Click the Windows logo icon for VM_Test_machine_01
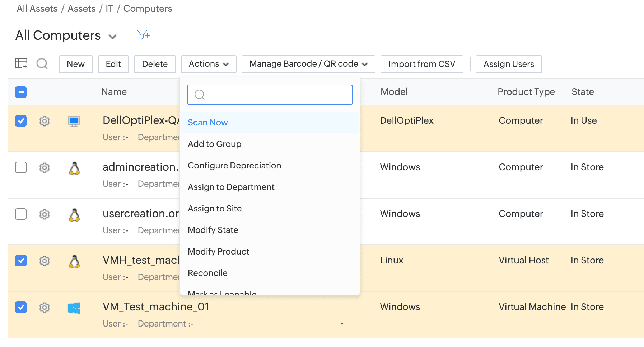This screenshot has height=347, width=644. pyautogui.click(x=74, y=308)
